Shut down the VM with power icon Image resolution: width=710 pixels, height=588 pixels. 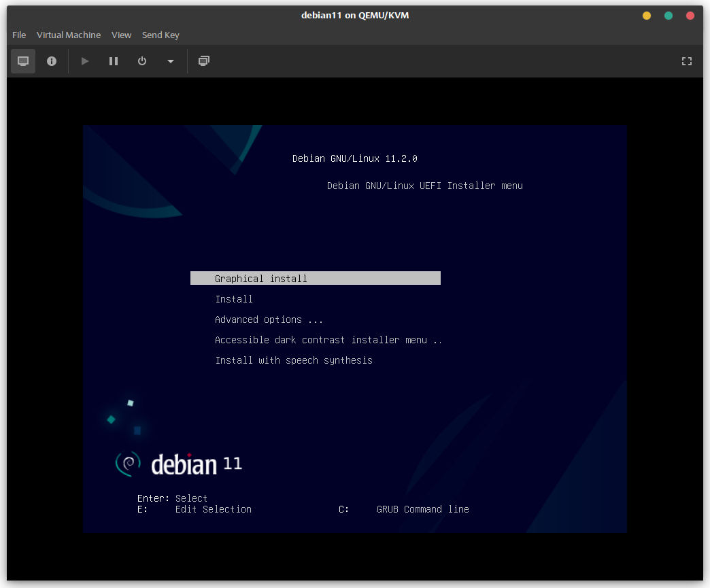pyautogui.click(x=142, y=61)
